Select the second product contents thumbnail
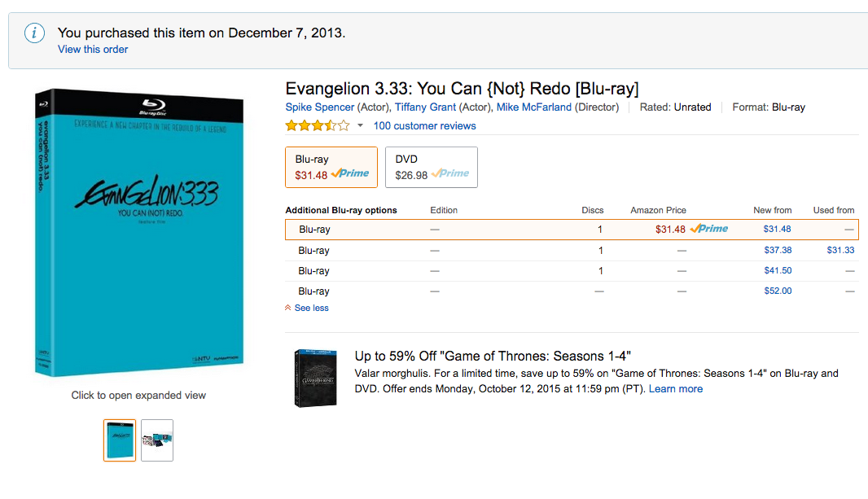868x499 pixels. [x=157, y=440]
